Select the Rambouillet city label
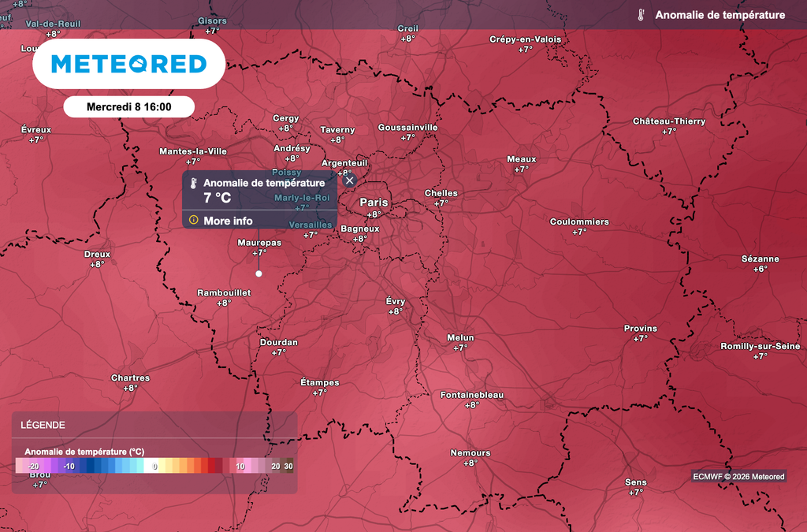Image resolution: width=807 pixels, height=532 pixels. tap(223, 292)
